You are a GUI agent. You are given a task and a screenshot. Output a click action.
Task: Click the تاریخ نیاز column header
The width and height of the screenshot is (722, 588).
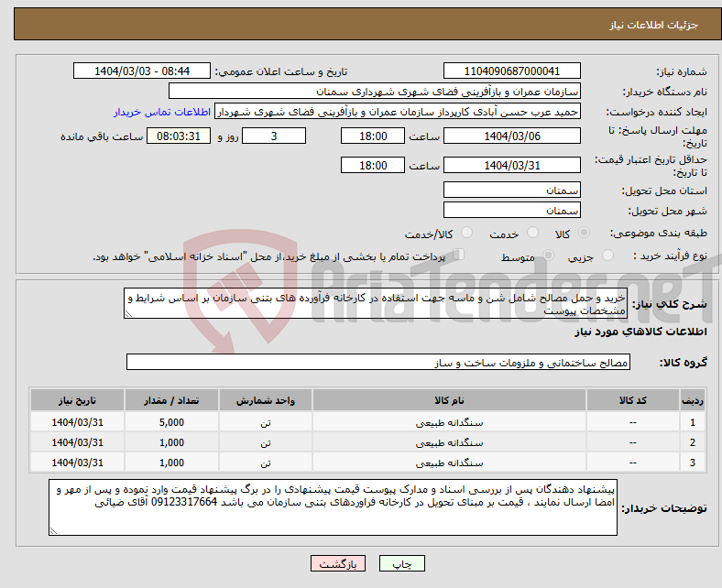(77, 400)
